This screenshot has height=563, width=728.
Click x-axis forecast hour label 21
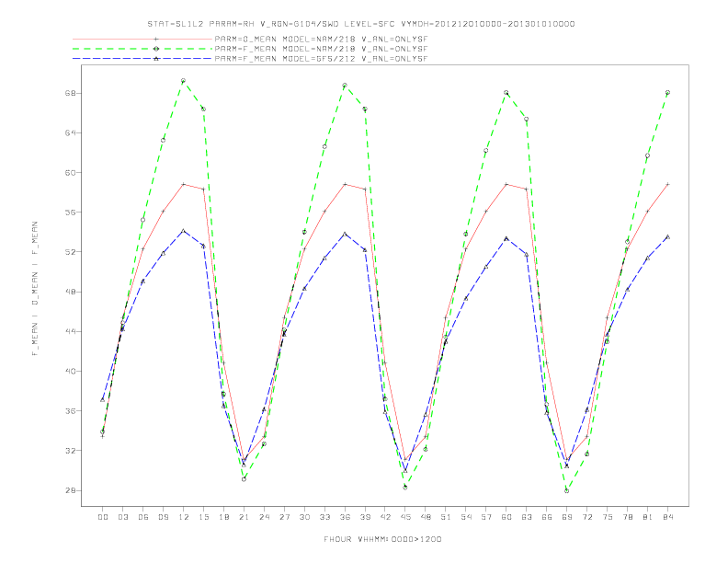[x=244, y=517]
